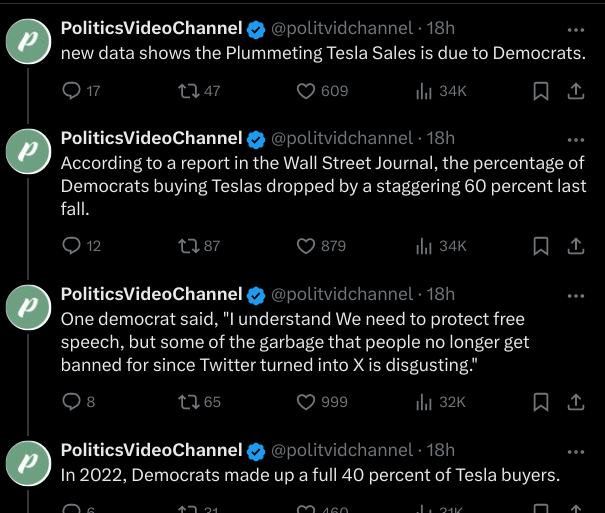Repost the tweet with 47 reposts

tap(199, 91)
